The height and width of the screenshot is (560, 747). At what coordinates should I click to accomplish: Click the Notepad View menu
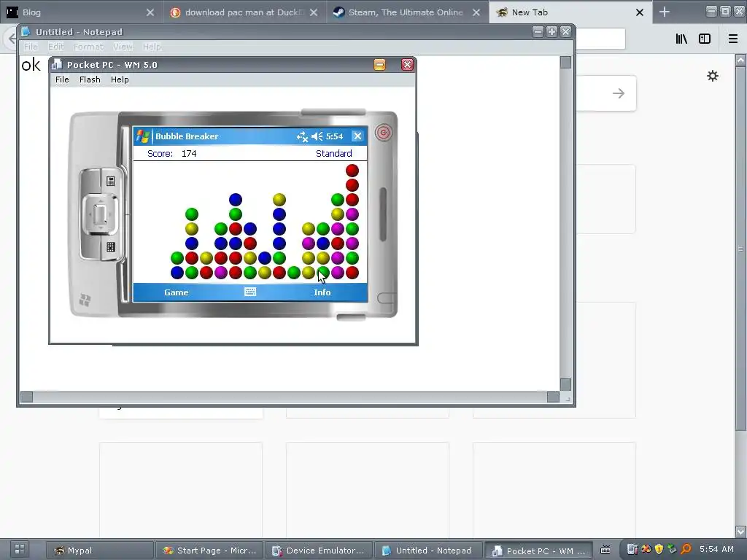[123, 47]
